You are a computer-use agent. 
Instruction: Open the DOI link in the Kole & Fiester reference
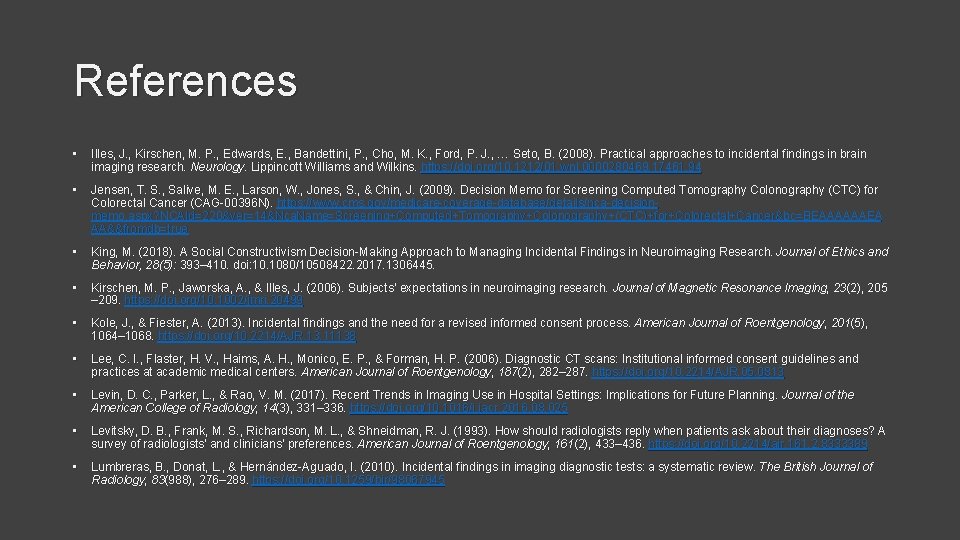point(257,336)
